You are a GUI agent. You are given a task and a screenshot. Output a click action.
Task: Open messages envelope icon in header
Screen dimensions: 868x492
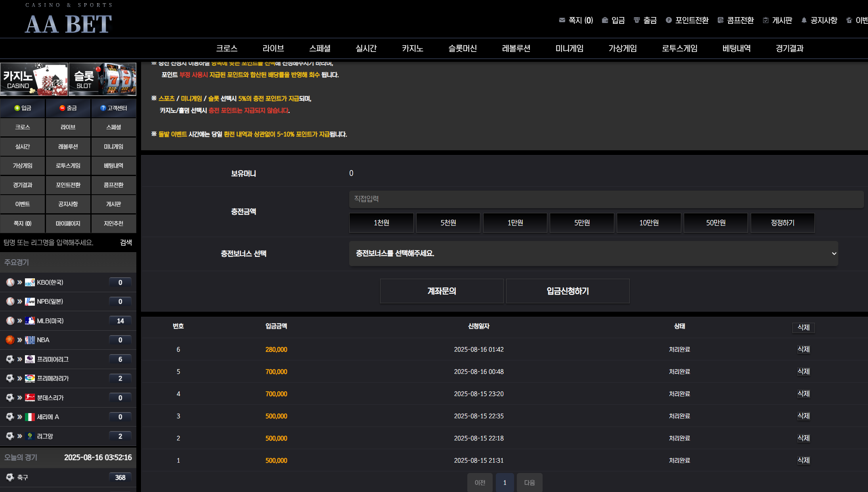pyautogui.click(x=562, y=20)
